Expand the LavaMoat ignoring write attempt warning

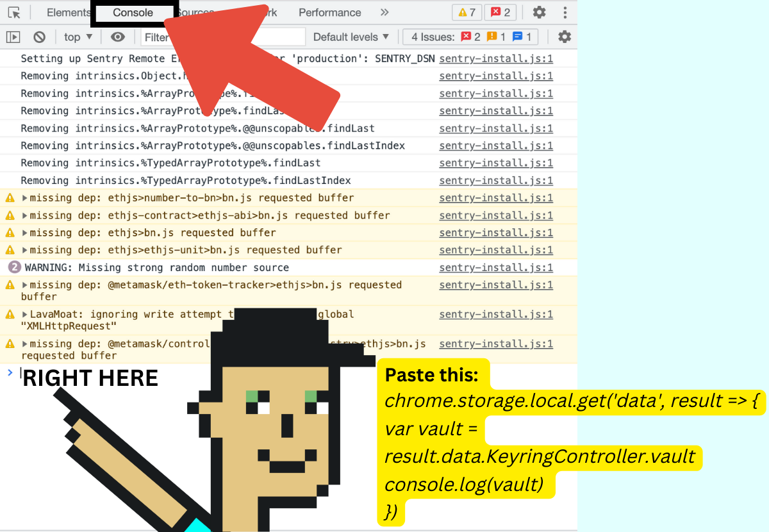click(25, 315)
